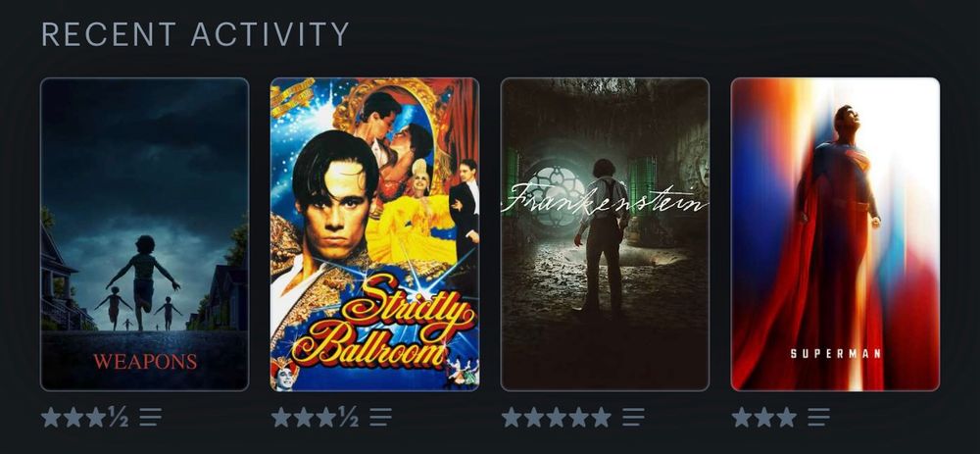Open the review icon below Strictly Ballroom
Screen dimensions: 980x454
(380, 417)
